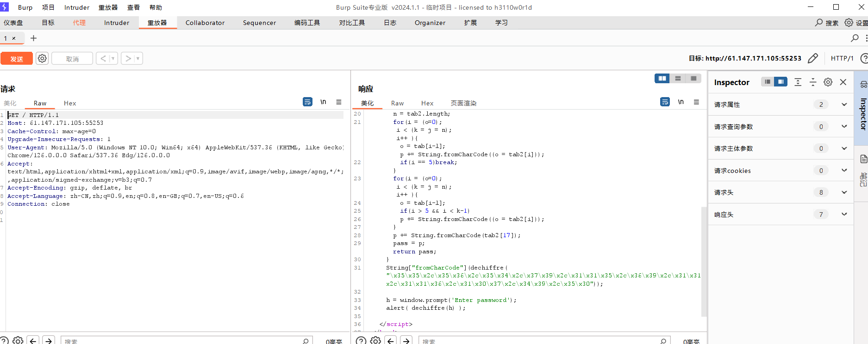Toggle \n non-printable characters in request panel
Viewport: 868px width, 344px height.
[323, 102]
